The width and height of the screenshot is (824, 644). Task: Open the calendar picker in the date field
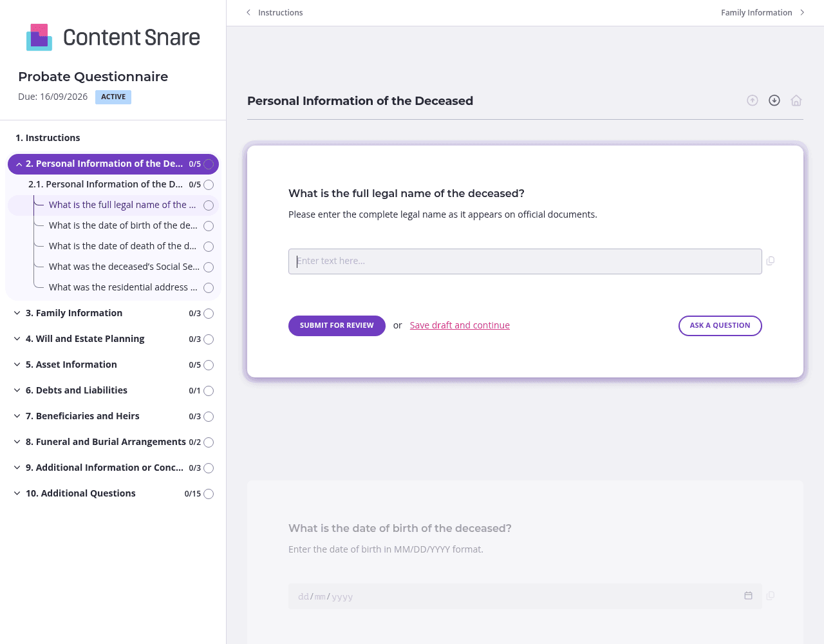(748, 596)
